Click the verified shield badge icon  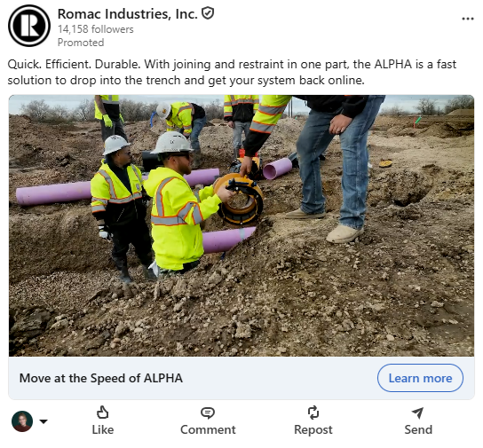(x=208, y=13)
